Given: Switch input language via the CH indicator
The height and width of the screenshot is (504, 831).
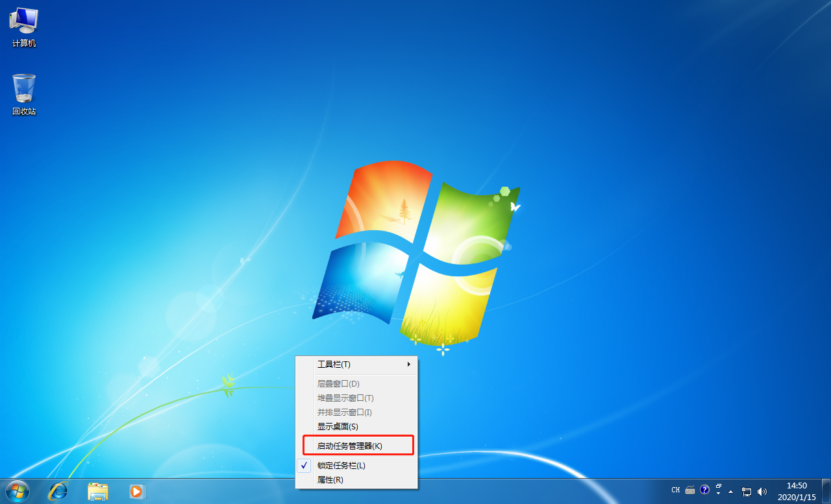Looking at the screenshot, I should click(x=675, y=490).
